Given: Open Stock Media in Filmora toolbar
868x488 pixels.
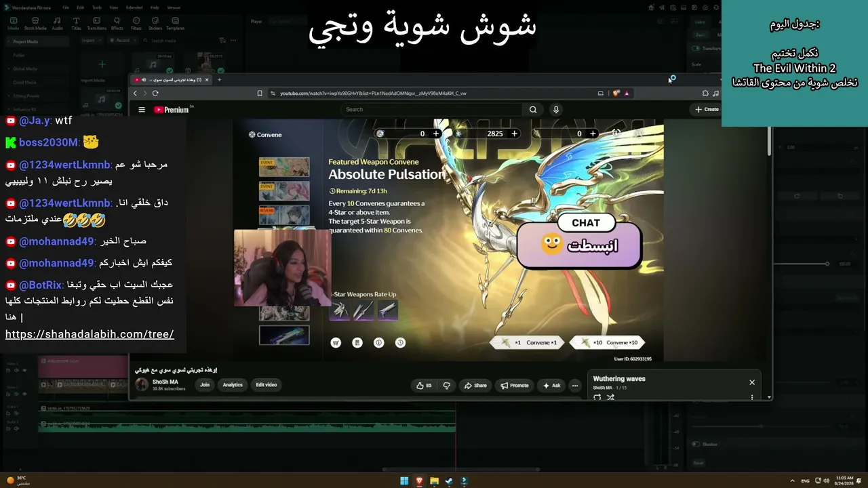Looking at the screenshot, I should pyautogui.click(x=35, y=24).
